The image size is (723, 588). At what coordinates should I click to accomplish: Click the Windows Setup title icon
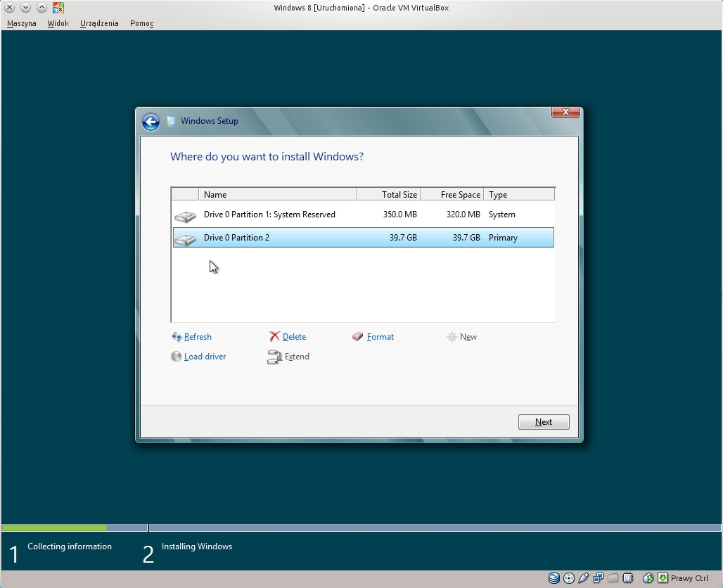click(x=171, y=121)
